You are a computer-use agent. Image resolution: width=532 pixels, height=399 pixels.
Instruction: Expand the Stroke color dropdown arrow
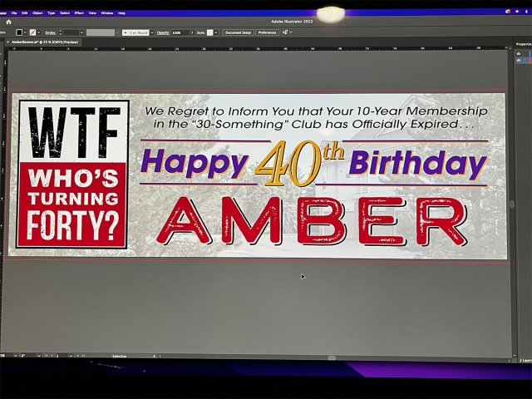39,32
